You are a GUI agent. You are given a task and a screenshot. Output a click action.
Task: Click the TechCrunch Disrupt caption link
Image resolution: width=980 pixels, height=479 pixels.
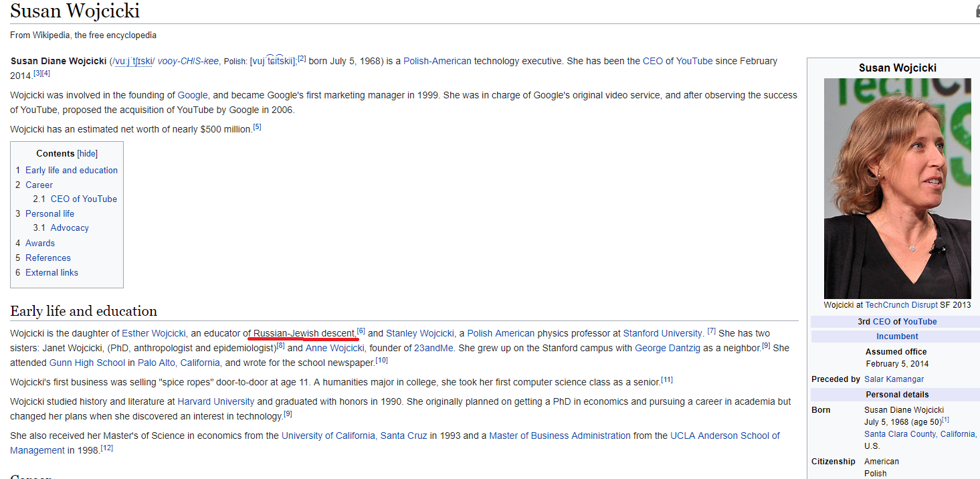pyautogui.click(x=901, y=305)
